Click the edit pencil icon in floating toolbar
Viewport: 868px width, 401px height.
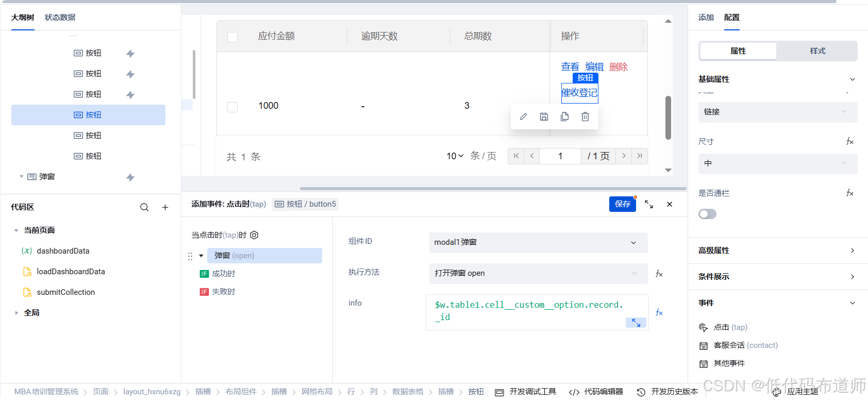pos(523,116)
